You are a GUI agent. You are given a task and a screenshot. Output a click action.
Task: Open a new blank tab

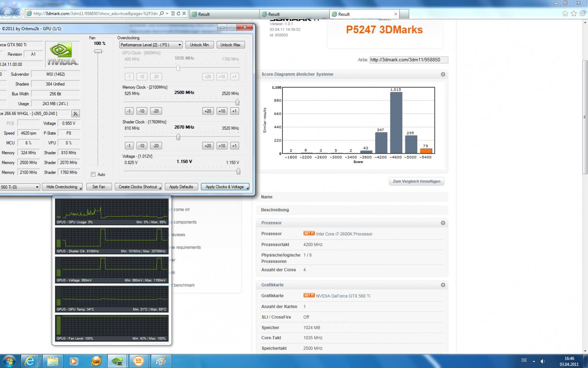[x=404, y=14]
